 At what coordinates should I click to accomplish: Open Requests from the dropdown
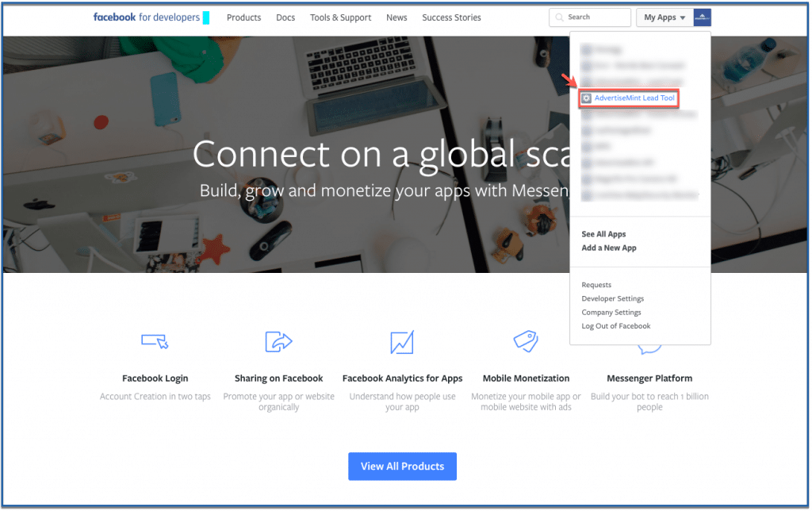(596, 285)
